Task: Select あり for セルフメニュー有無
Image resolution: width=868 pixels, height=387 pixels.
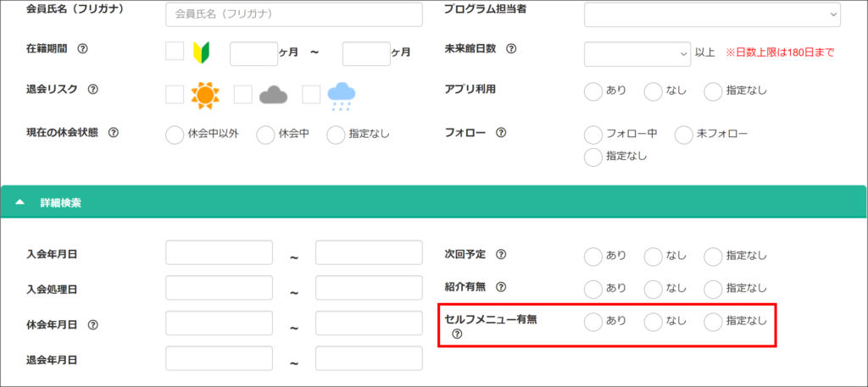Action: coord(593,321)
